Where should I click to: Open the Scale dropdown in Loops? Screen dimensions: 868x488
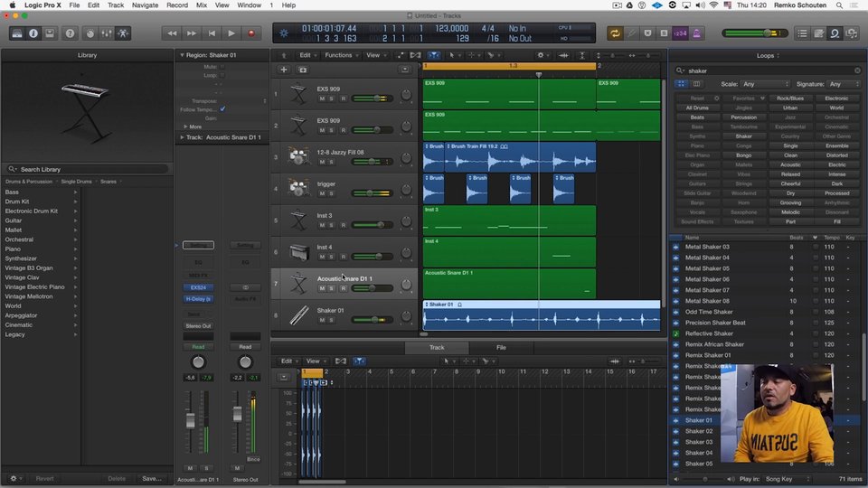[x=765, y=84]
